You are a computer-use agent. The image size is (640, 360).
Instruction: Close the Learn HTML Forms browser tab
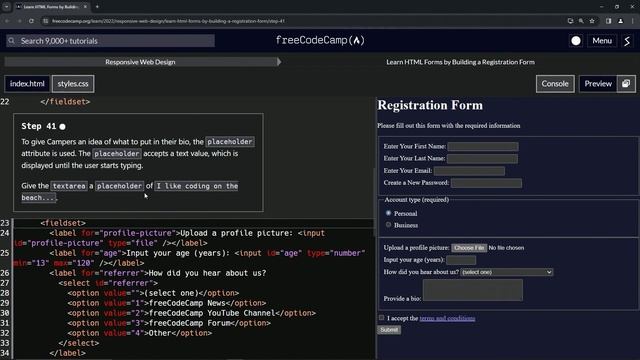85,7
